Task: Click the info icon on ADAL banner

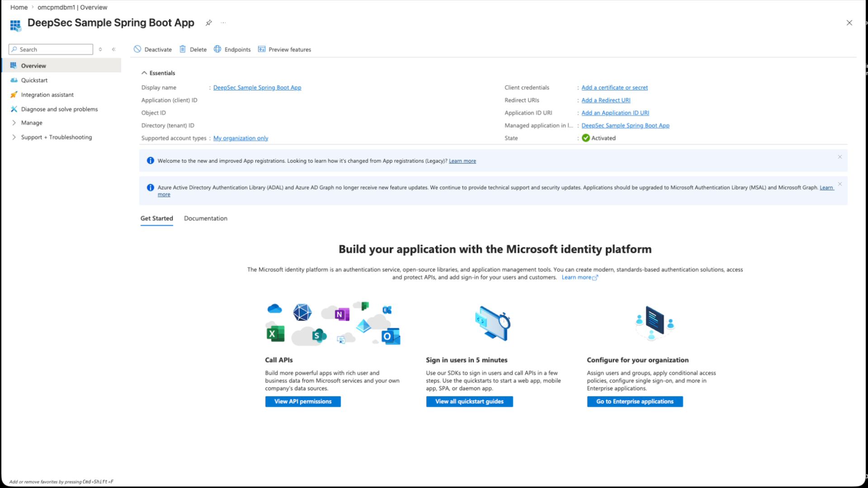Action: [151, 188]
